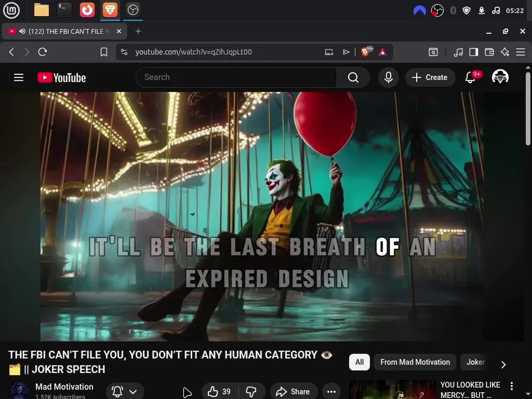
Task: View site information icon in address bar
Action: pyautogui.click(x=124, y=52)
